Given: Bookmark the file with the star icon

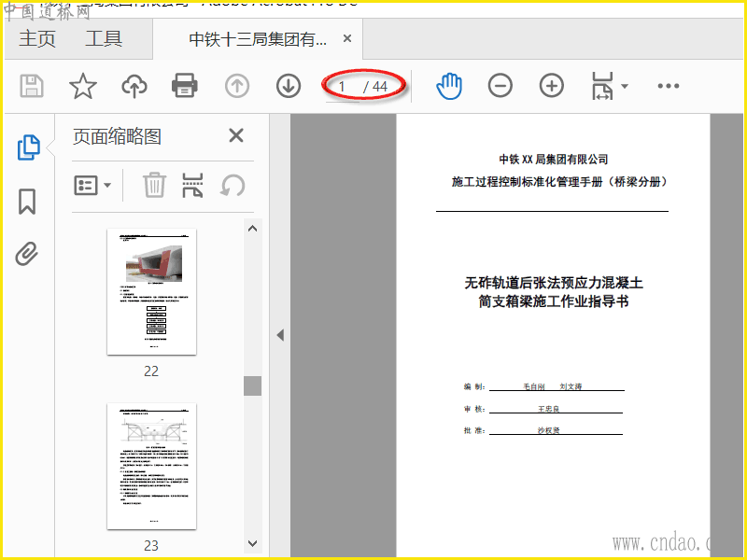Looking at the screenshot, I should point(83,86).
